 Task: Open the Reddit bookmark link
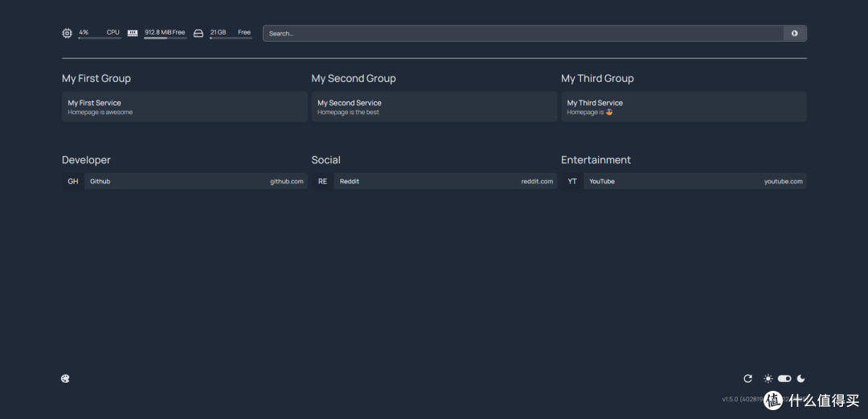click(x=445, y=181)
